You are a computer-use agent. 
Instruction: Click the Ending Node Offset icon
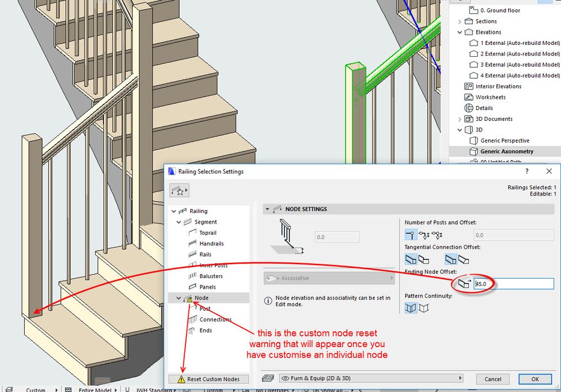coord(465,282)
